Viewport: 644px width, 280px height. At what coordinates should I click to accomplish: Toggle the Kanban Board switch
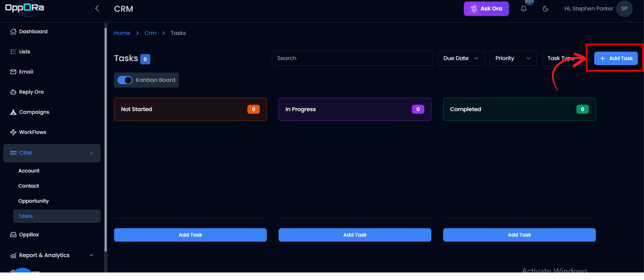125,80
